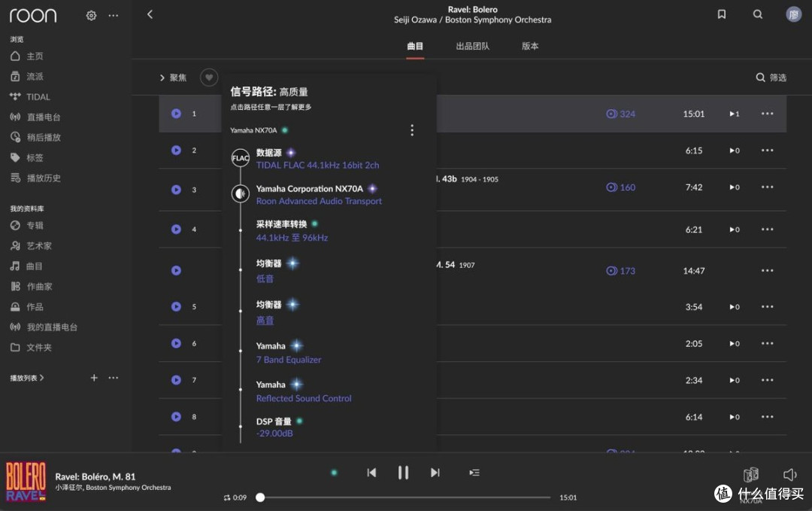Click the 173 listener count

[x=620, y=270]
